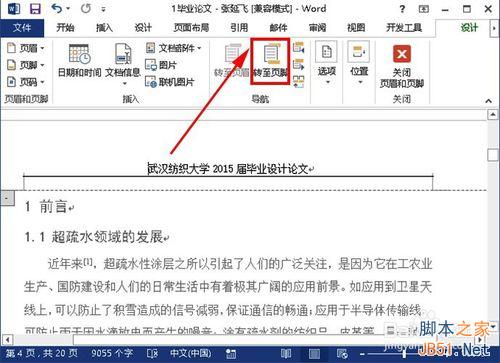
Task: Switch to the View (视图) tab
Action: [x=356, y=28]
